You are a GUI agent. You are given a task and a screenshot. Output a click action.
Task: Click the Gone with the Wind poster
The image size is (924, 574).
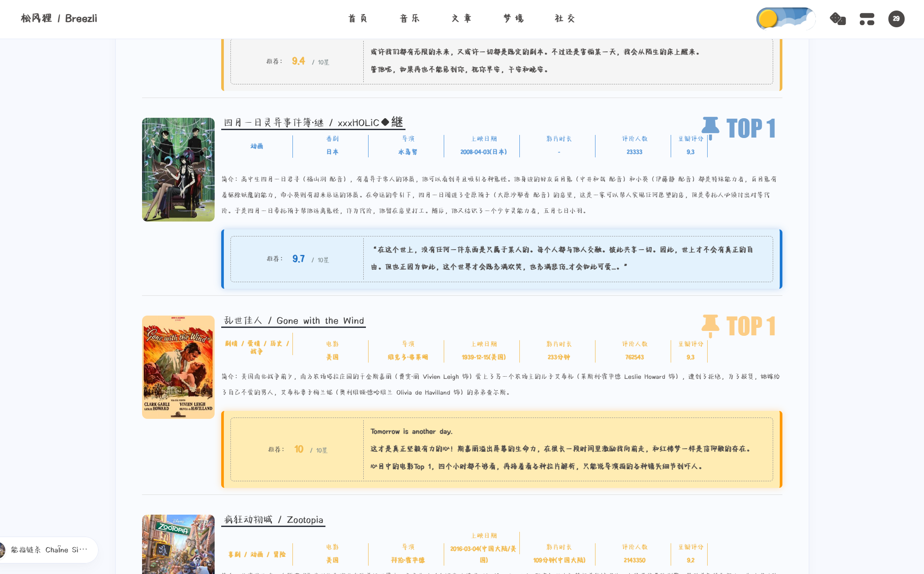tap(178, 367)
